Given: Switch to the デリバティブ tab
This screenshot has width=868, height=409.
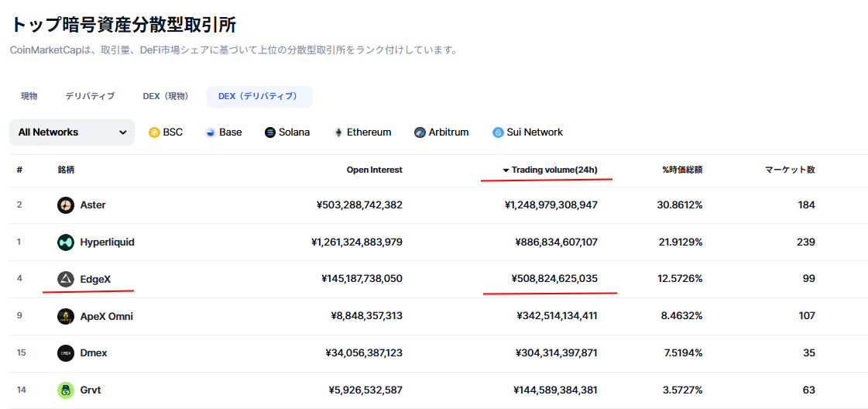Looking at the screenshot, I should [x=90, y=96].
